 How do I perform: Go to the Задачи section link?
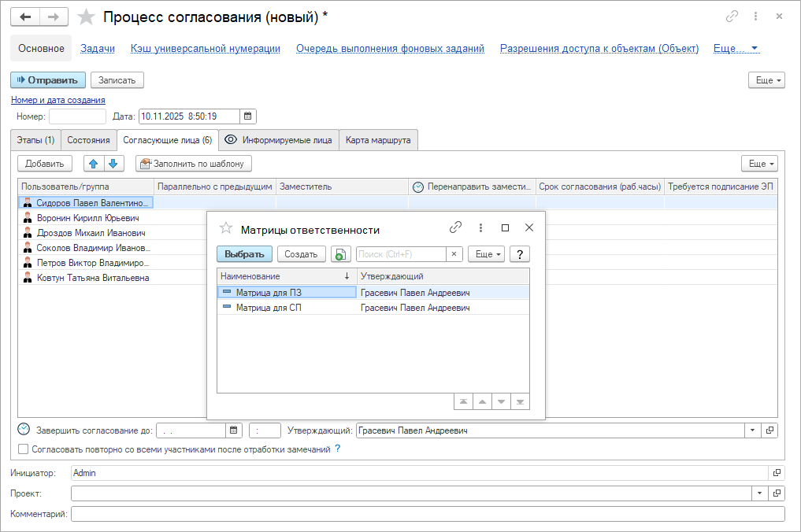(x=98, y=48)
